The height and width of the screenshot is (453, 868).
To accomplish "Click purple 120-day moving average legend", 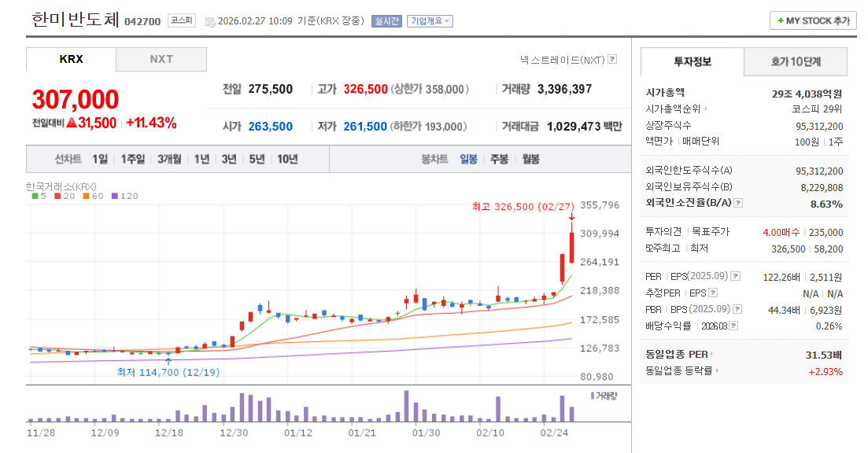I will 125,196.
